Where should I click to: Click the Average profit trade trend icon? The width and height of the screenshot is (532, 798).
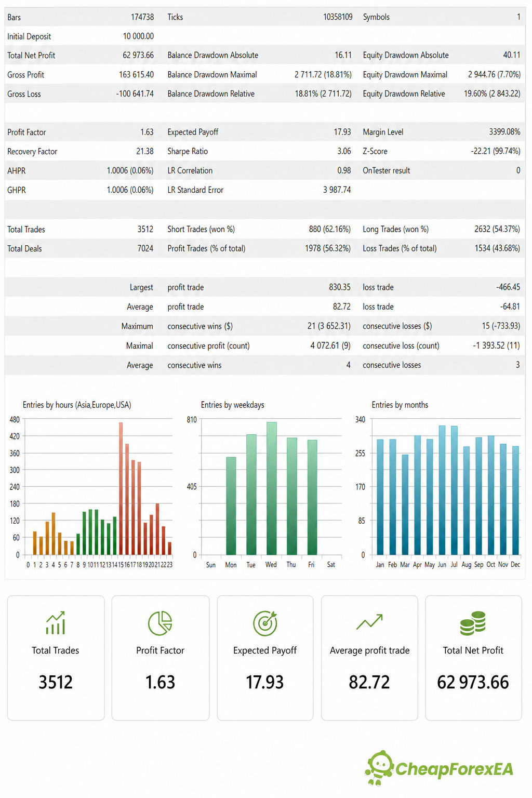(369, 622)
